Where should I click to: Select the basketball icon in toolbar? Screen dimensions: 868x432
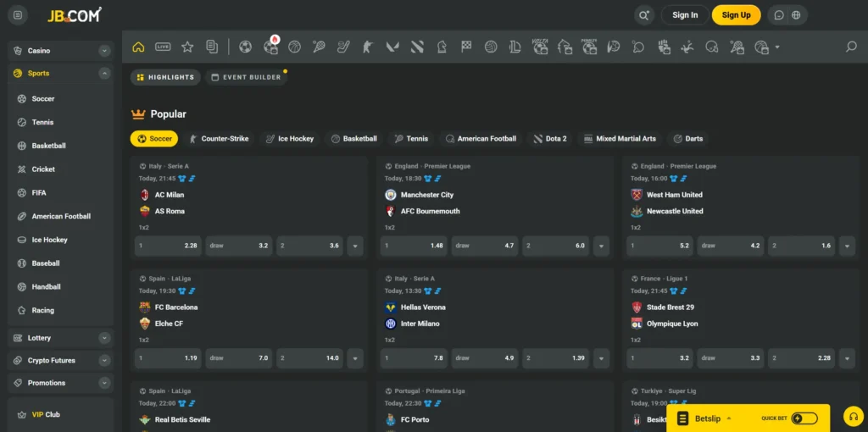294,47
